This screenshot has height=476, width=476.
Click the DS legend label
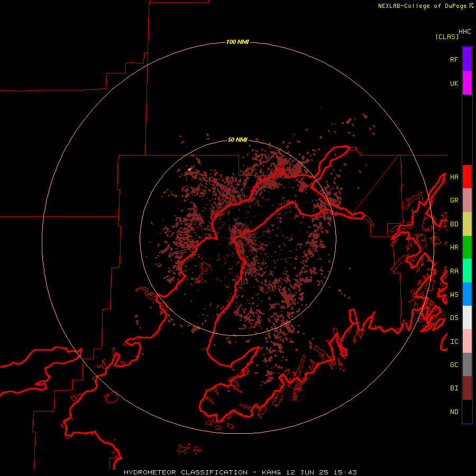(454, 318)
